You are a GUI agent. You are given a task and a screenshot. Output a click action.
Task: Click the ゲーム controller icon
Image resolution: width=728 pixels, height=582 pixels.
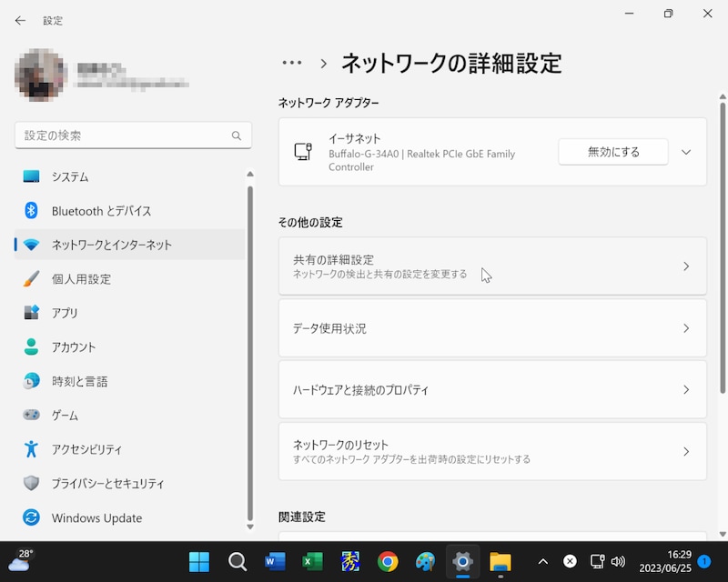point(32,416)
